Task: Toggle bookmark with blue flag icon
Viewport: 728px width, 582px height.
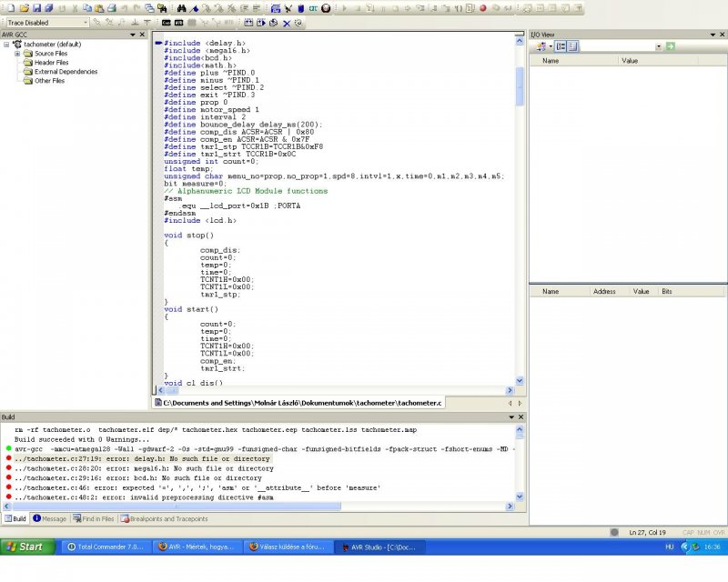Action: pos(194,8)
